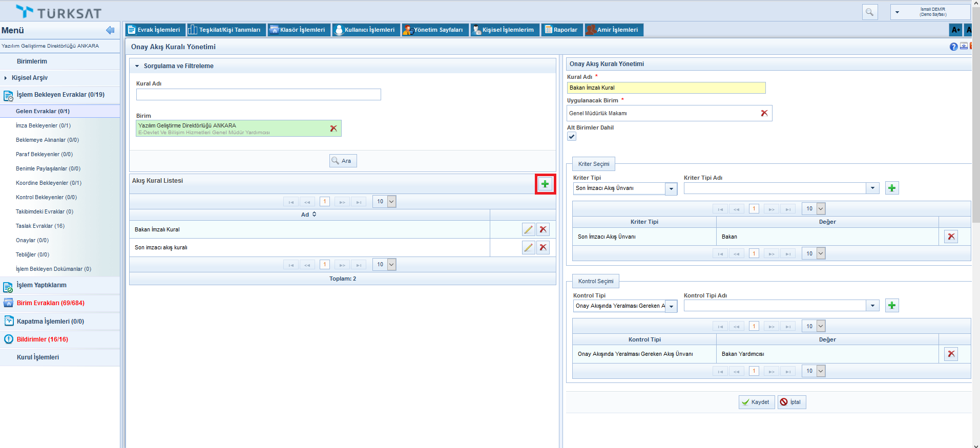Collapse the Sorgulama ve Filtreleme section
The image size is (980, 448).
(x=137, y=66)
